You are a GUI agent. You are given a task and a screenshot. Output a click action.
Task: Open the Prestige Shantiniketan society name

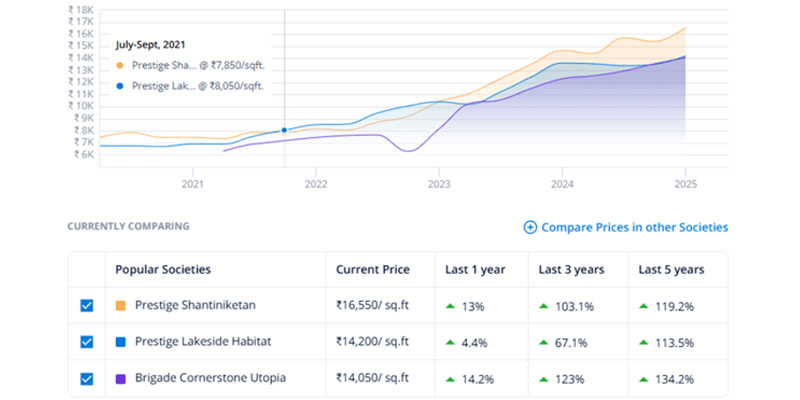tap(194, 305)
